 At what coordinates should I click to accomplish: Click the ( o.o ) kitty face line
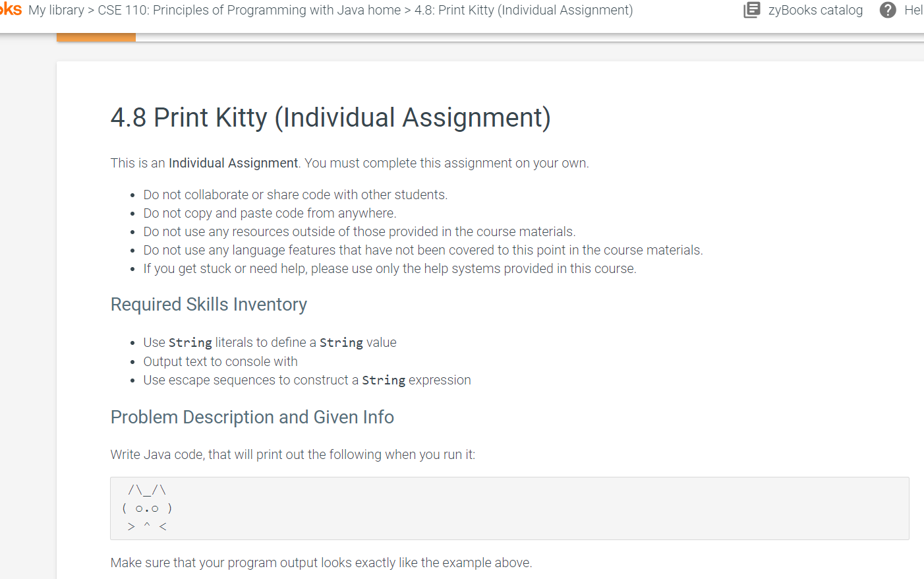tap(147, 508)
